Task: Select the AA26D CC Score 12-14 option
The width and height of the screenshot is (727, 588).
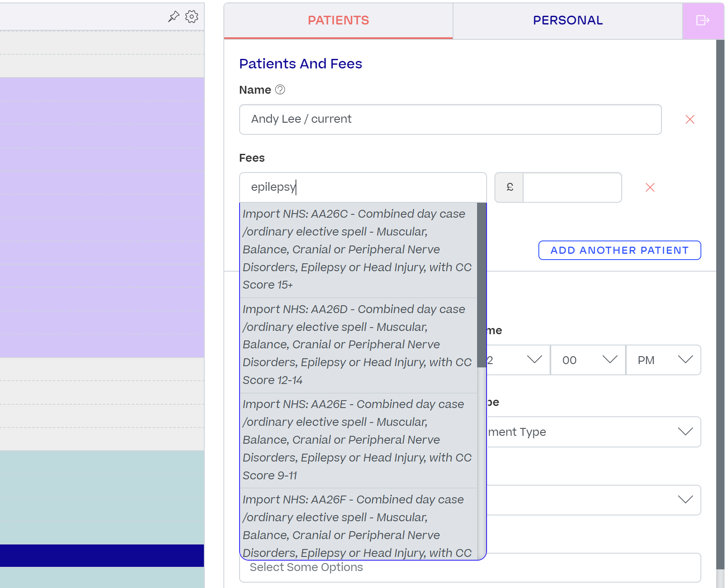Action: coord(359,345)
